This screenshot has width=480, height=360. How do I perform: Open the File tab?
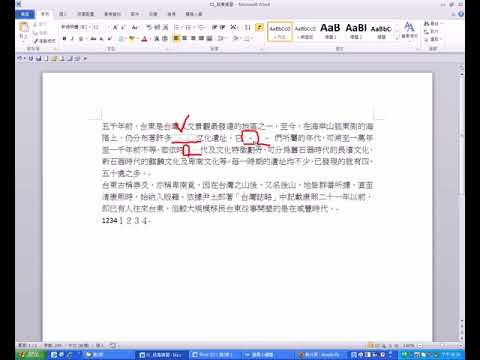[x=25, y=14]
